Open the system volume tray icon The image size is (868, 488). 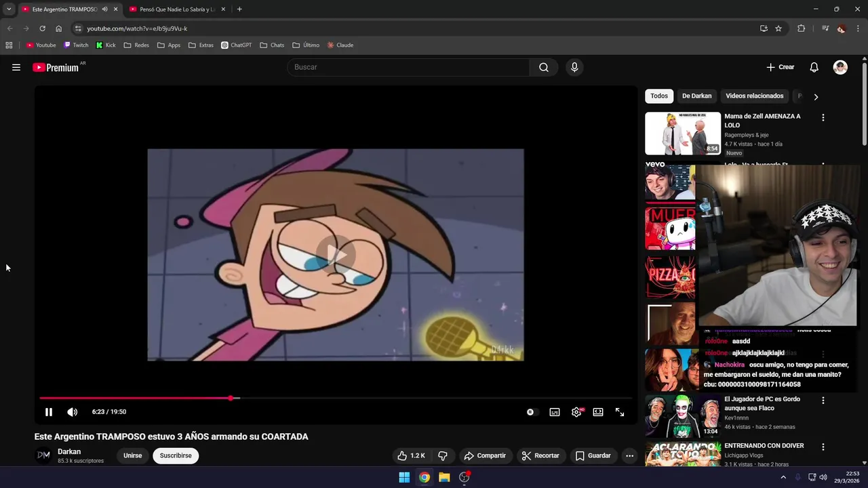point(823,477)
